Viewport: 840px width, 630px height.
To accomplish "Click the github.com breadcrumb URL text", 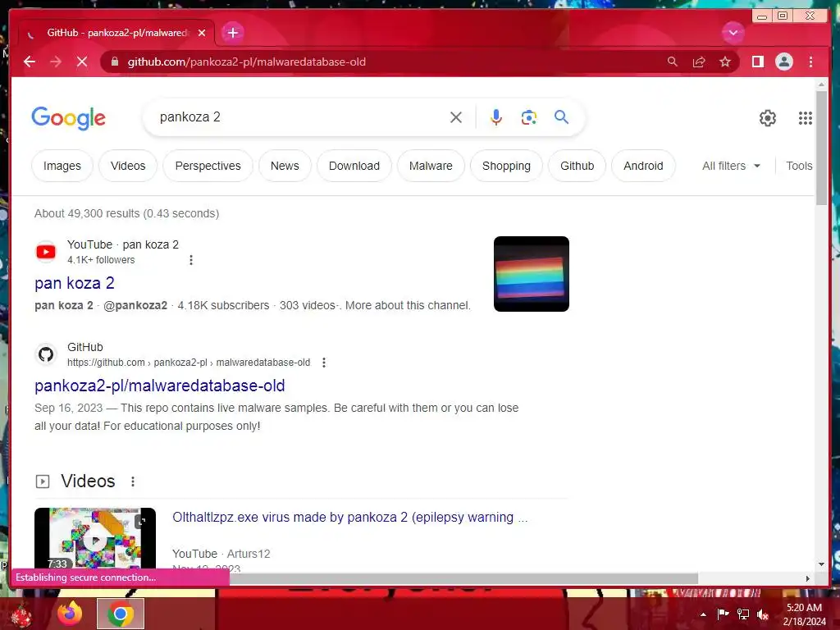I will (189, 363).
